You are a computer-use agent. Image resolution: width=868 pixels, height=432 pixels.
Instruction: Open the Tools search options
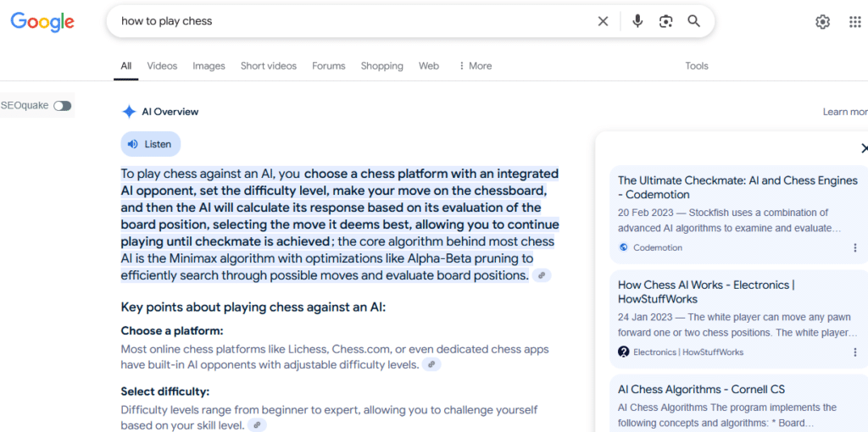[697, 66]
